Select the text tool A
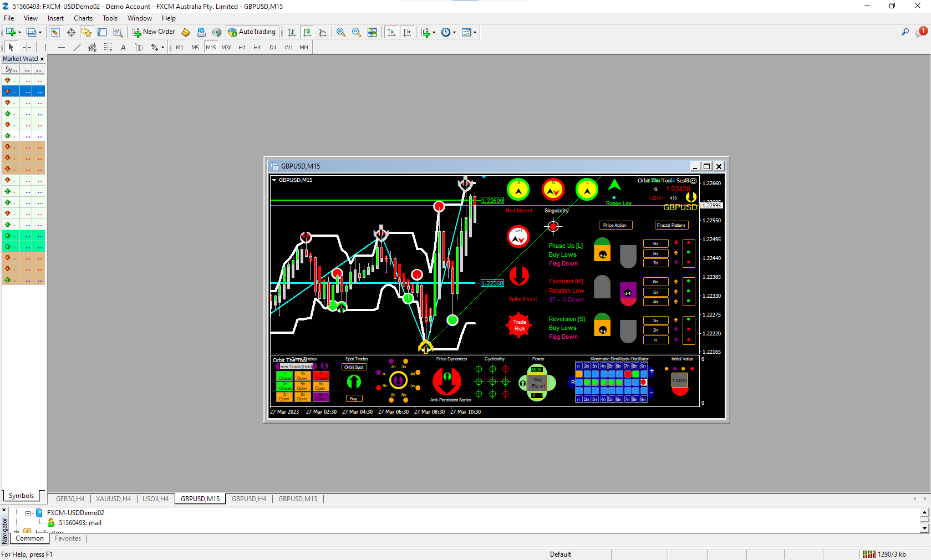 point(124,48)
